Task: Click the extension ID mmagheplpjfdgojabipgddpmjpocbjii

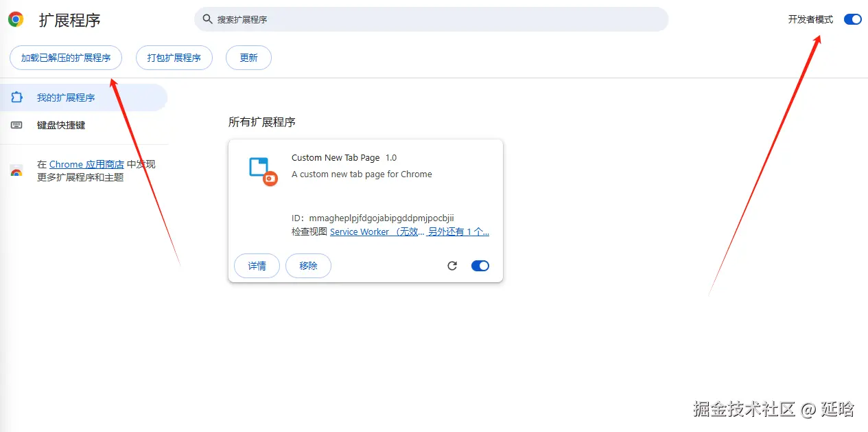Action: pyautogui.click(x=382, y=218)
